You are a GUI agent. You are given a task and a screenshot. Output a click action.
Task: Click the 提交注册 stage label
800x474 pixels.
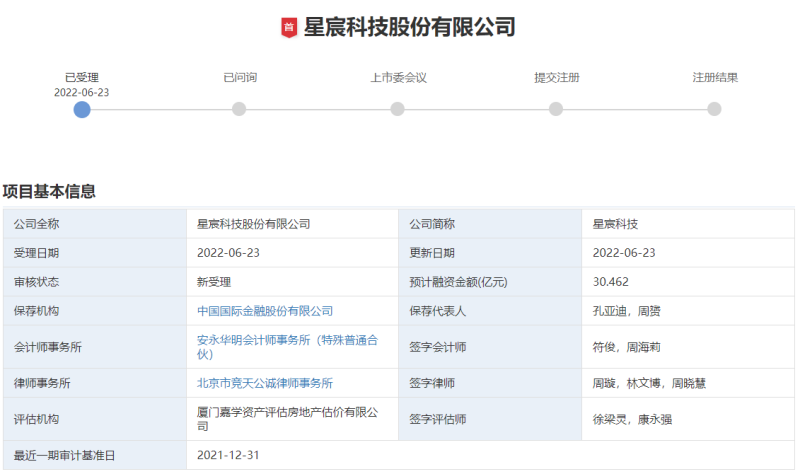point(557,78)
